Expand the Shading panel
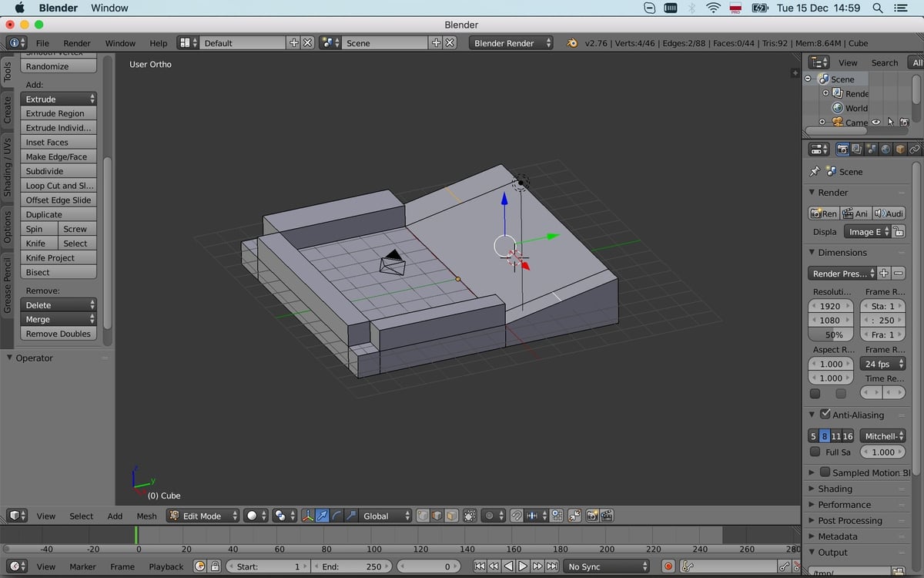 (835, 489)
